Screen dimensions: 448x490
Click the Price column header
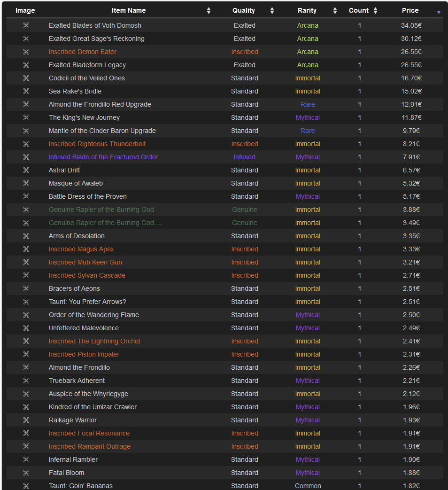point(410,10)
